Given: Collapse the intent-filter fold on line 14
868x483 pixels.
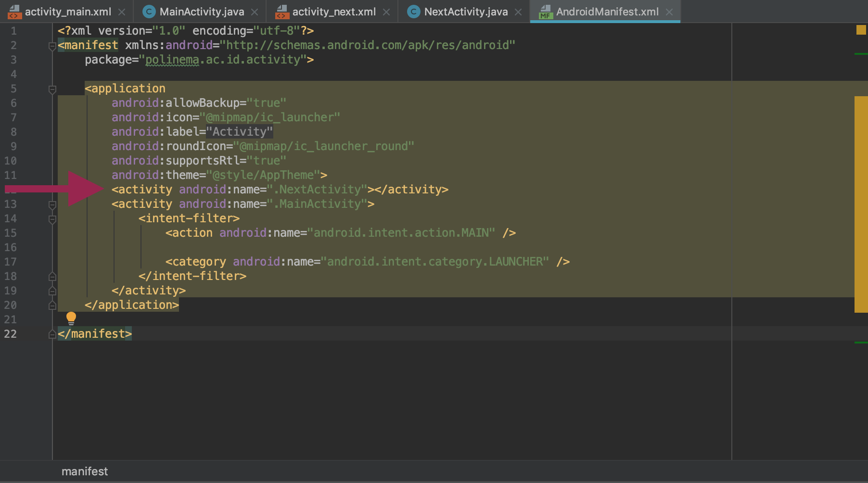Looking at the screenshot, I should coord(52,219).
